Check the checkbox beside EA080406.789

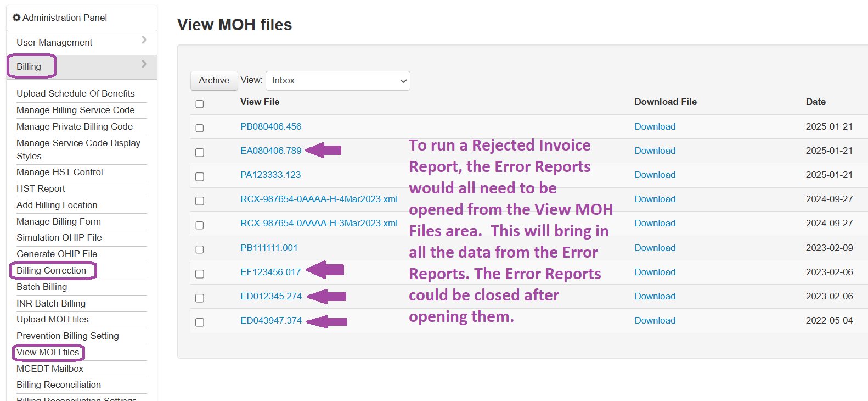[199, 152]
